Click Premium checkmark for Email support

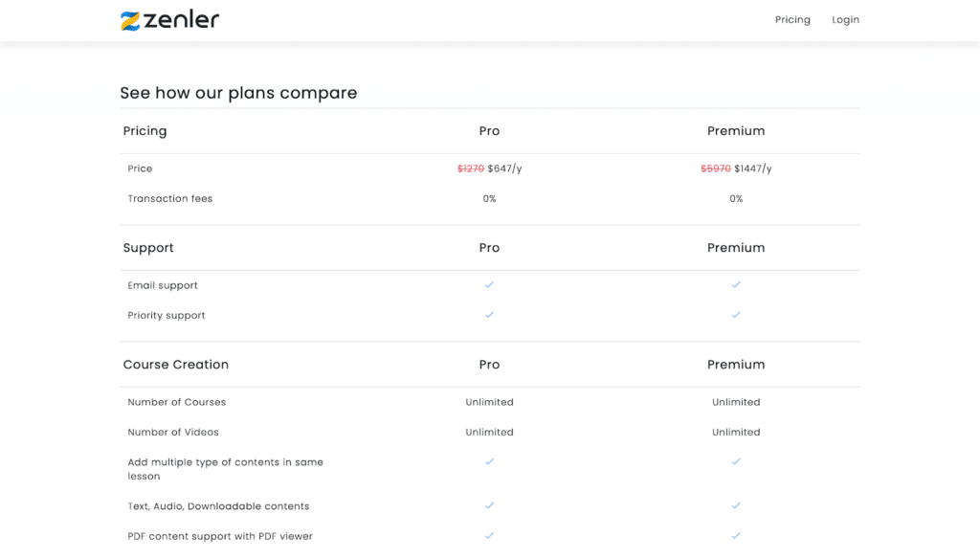tap(736, 285)
